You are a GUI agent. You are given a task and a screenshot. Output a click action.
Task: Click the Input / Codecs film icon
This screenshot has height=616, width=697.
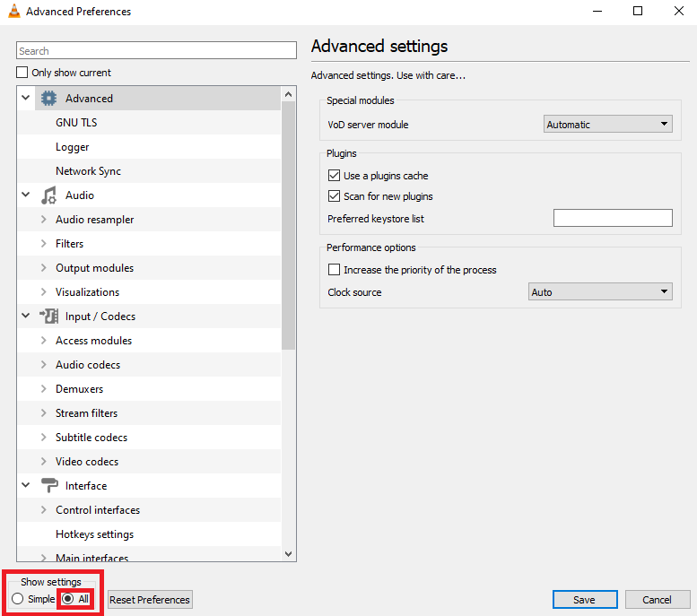coord(49,317)
